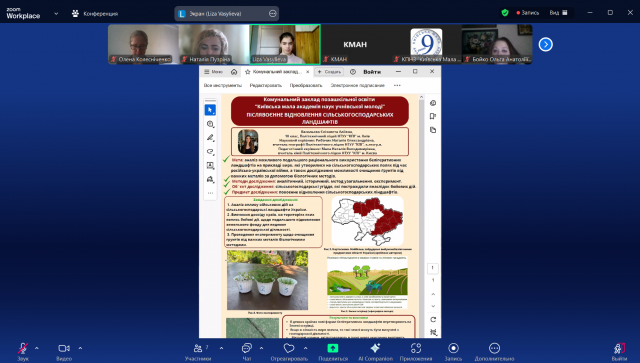Click the green encryption shield icon

coord(505,13)
